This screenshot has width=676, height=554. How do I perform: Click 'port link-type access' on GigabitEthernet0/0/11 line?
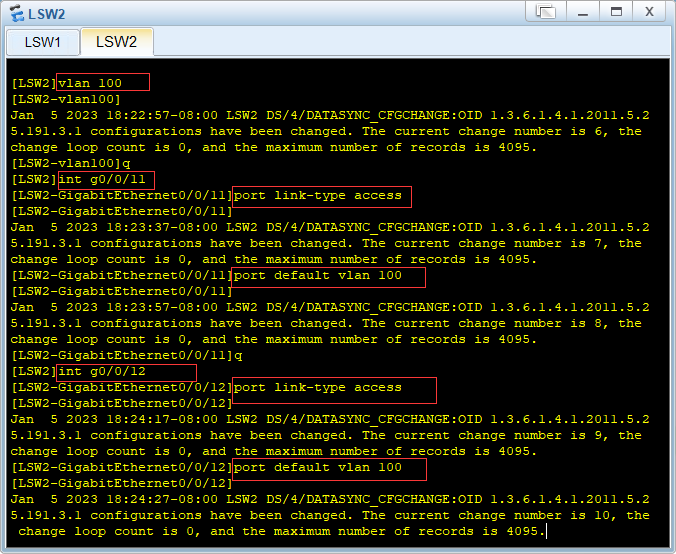[317, 196]
